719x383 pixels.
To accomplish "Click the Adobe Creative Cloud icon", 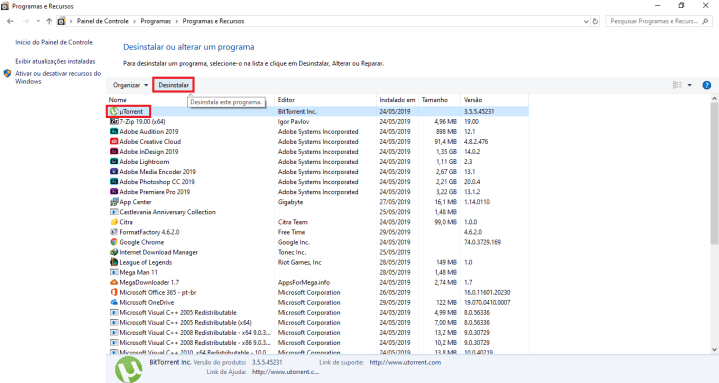I will point(114,142).
